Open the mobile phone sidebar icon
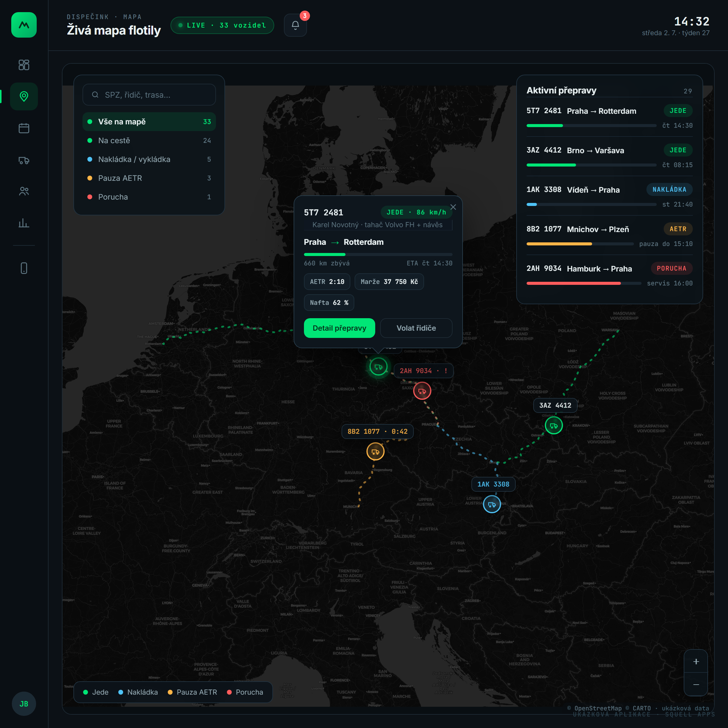 point(24,268)
